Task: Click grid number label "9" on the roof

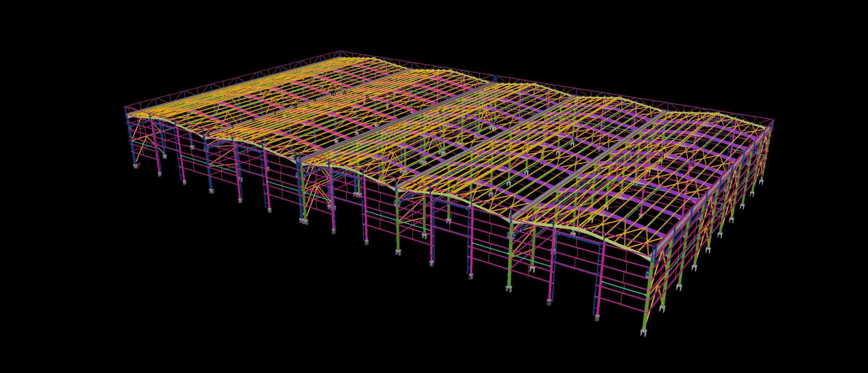Action: (x=315, y=100)
